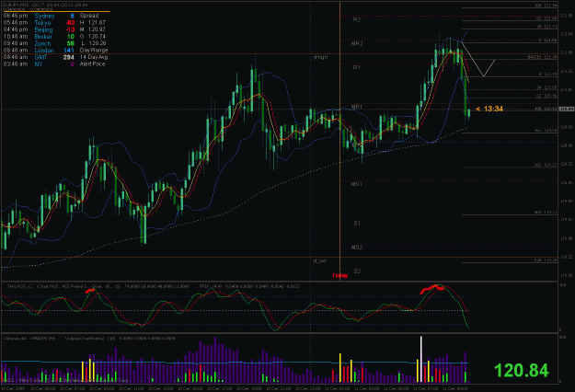575x392 pixels.
Task: Click the R1 pivot level label
Action: point(357,67)
